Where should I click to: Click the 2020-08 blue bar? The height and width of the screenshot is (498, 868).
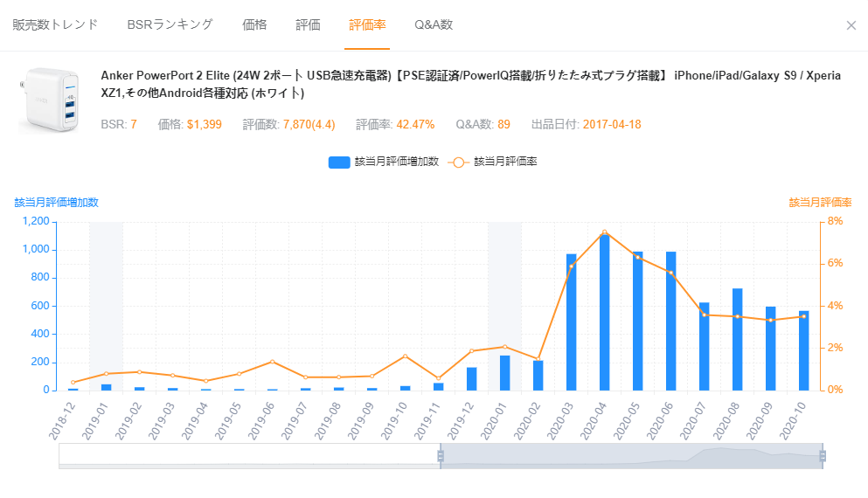(x=738, y=340)
